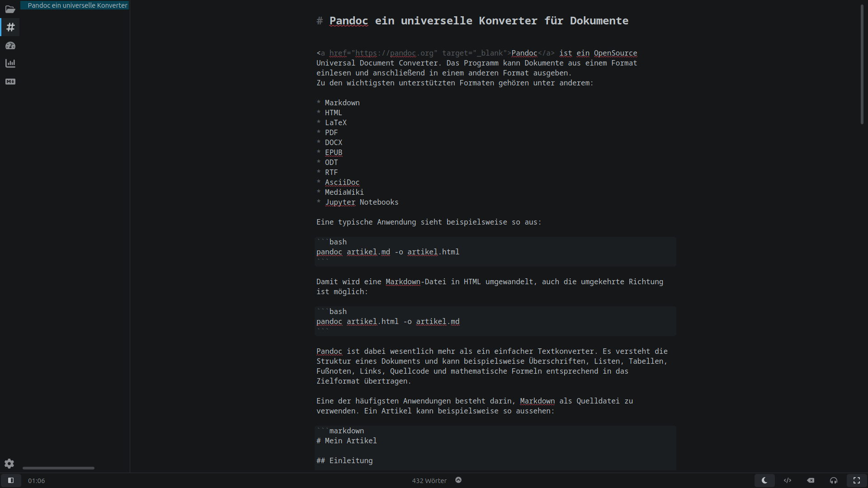868x488 pixels.
Task: Click the word 'Zielformat' in the paragraph
Action: coord(338,381)
